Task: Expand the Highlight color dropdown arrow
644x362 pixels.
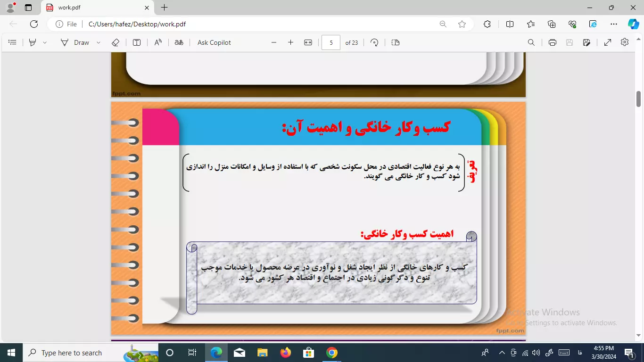Action: point(45,42)
